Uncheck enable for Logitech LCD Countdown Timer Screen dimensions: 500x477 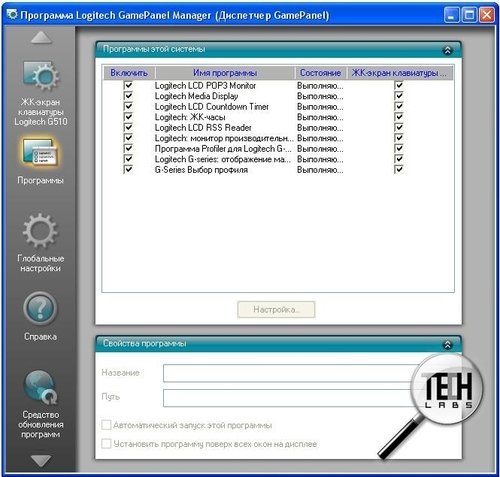point(128,106)
